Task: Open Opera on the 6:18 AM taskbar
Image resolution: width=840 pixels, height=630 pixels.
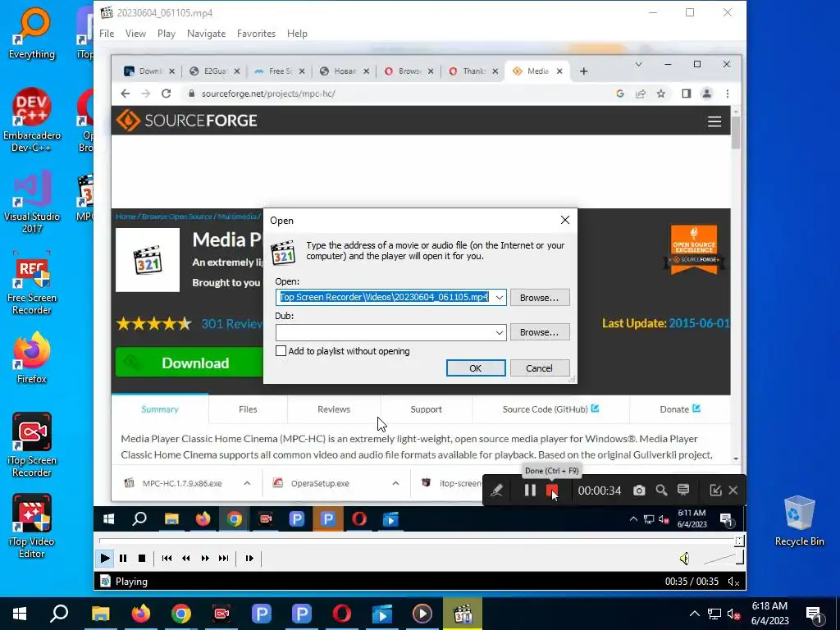Action: pyautogui.click(x=342, y=614)
